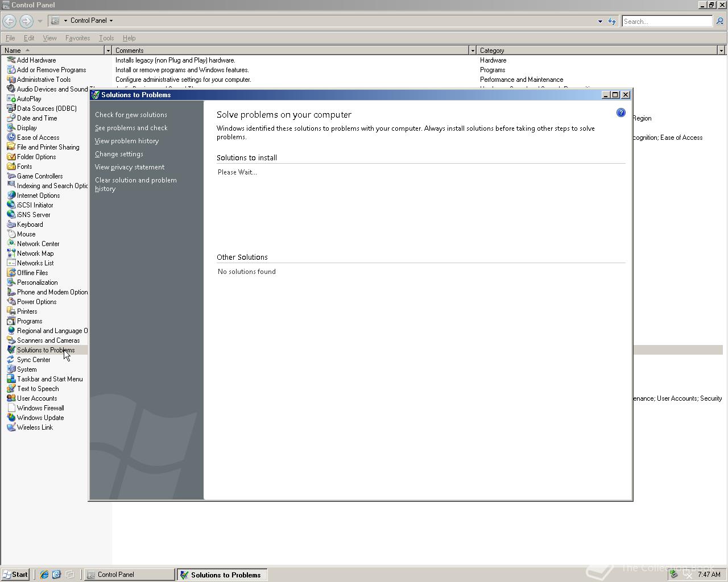Open Add or Remove Programs icon
728x582 pixels.
tap(11, 69)
